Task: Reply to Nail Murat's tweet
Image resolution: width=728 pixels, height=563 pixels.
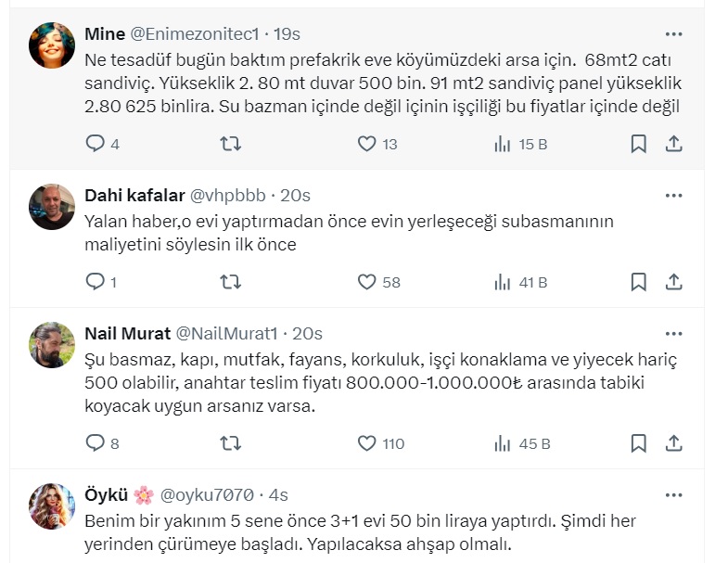Action: [95, 443]
